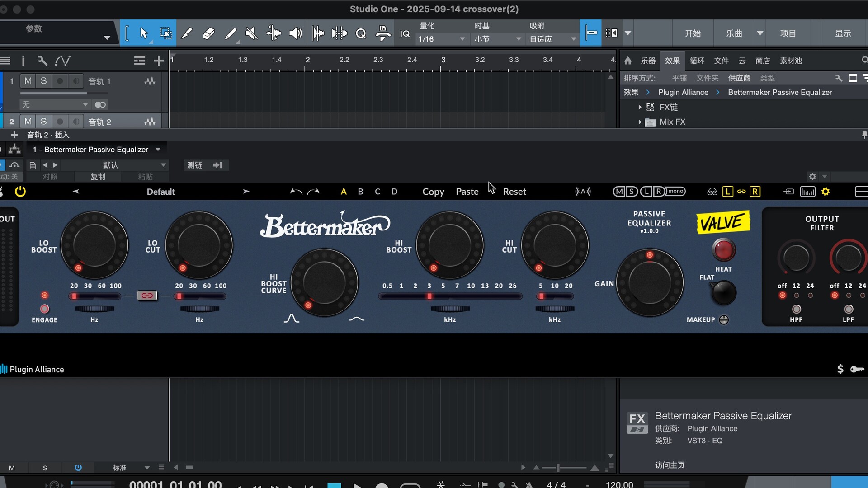Click the 访问主页 link

click(670, 465)
